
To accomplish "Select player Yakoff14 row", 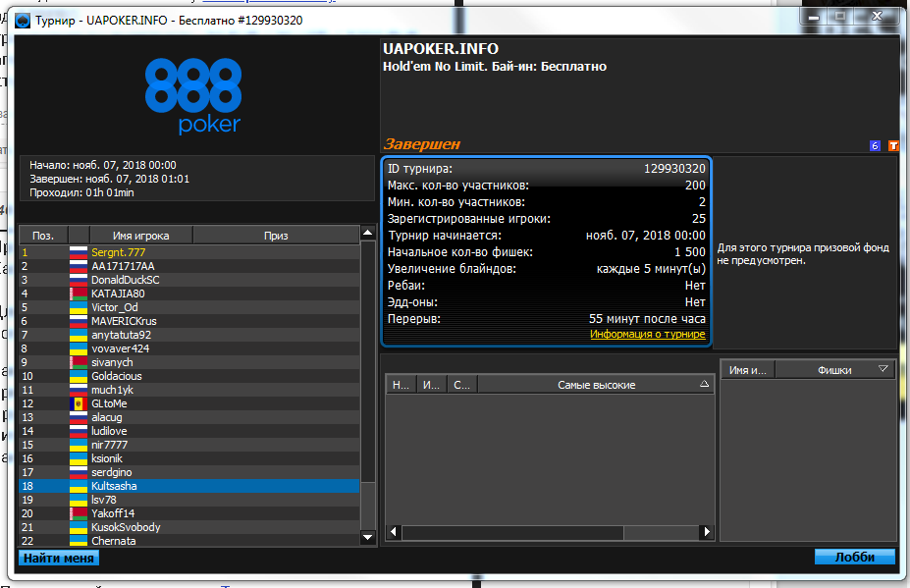I will click(x=189, y=513).
